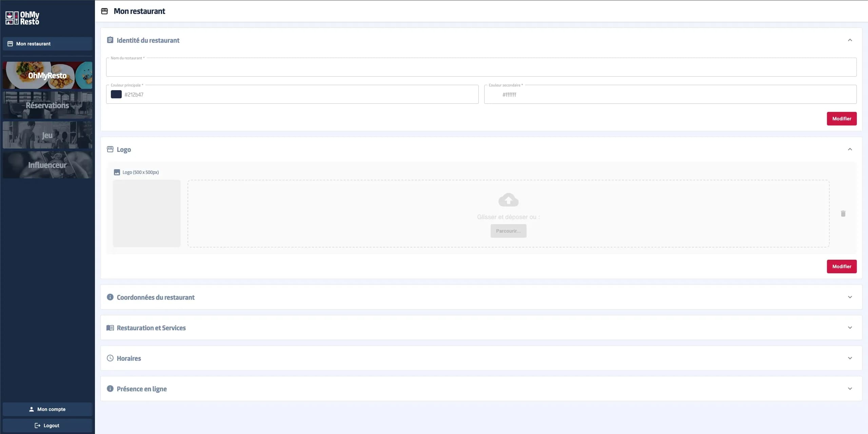Click the book icon of Restauration et Services
This screenshot has width=868, height=434.
(110, 328)
